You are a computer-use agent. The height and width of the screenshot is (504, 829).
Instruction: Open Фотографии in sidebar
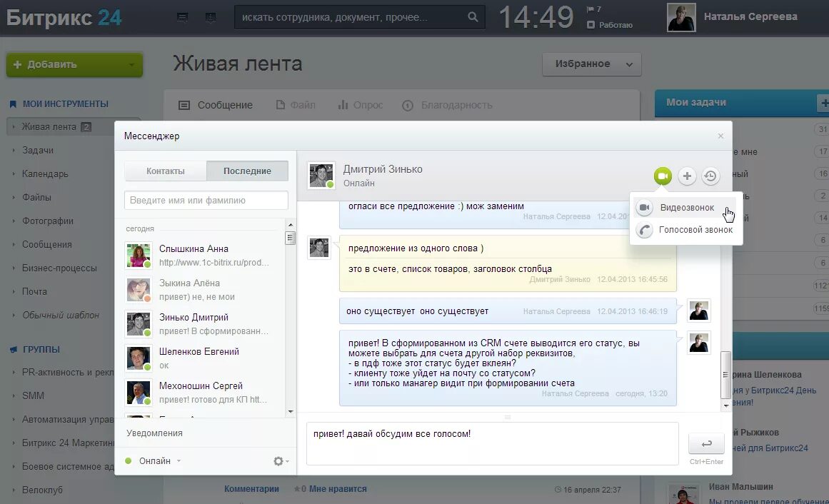pos(48,221)
